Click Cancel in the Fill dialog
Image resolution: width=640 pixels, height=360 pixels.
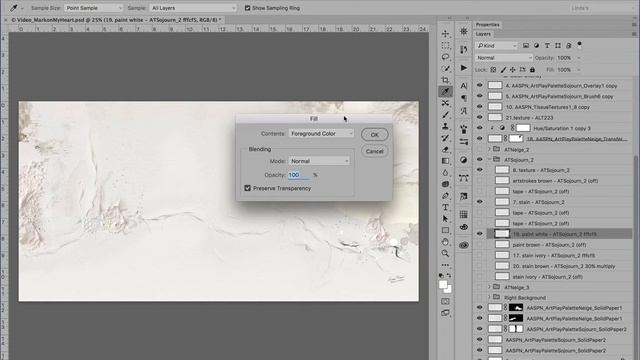pyautogui.click(x=374, y=151)
